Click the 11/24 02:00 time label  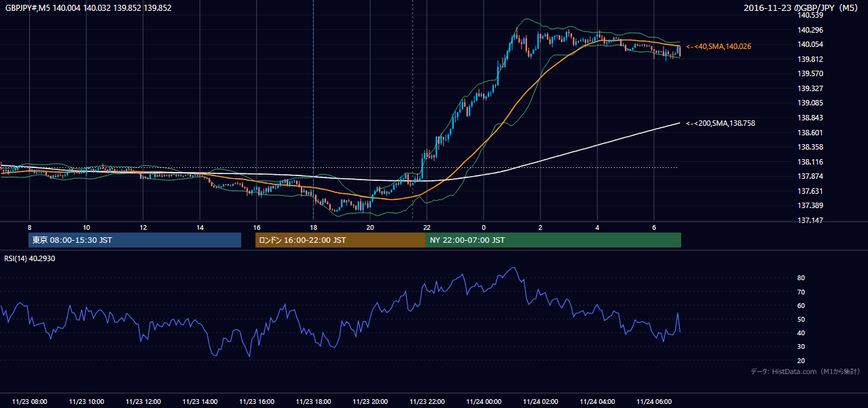(x=540, y=402)
